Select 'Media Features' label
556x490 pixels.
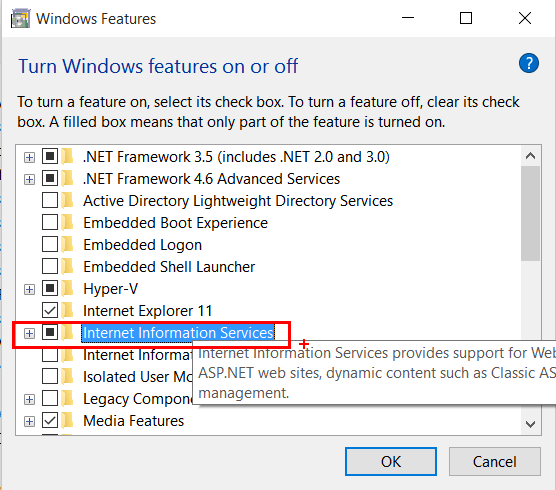134,421
